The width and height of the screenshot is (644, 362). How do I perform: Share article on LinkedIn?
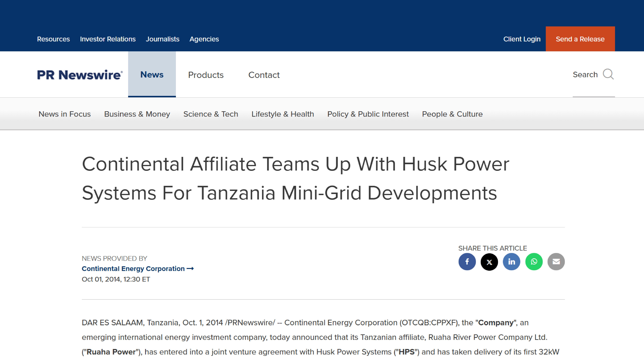tap(511, 262)
